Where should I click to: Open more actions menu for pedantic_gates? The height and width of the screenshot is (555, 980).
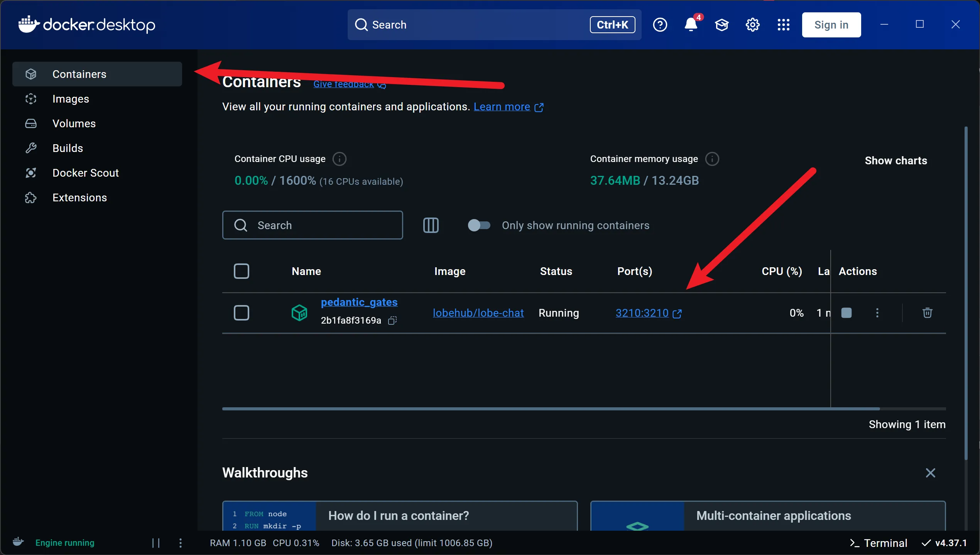point(877,312)
